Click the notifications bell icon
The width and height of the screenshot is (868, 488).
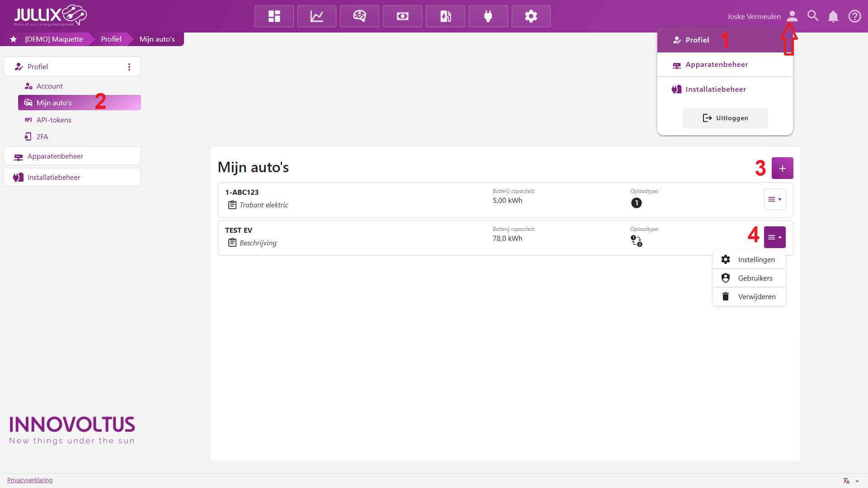click(833, 17)
